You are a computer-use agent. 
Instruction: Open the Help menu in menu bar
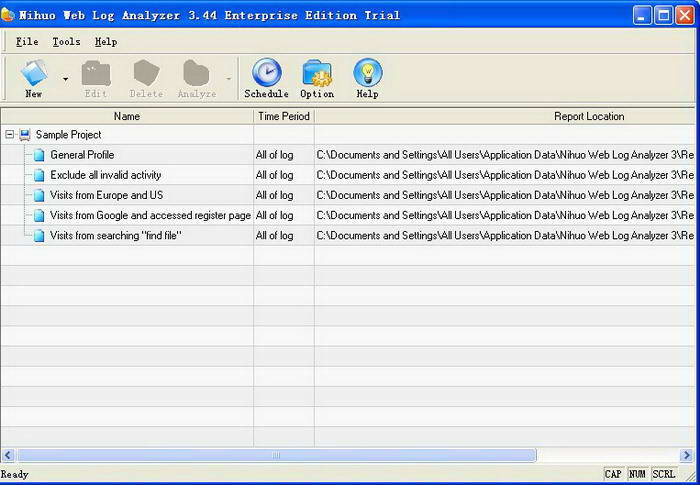[x=106, y=42]
